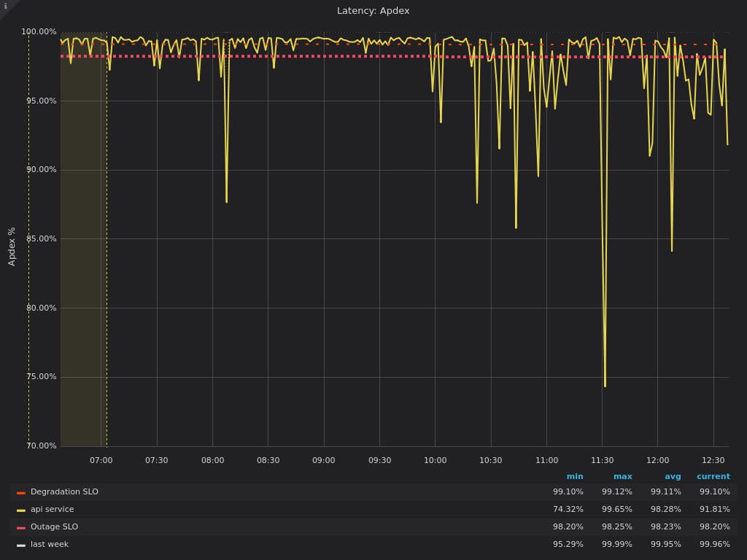Select Degradation SLO max value 99.12%
Image resolution: width=747 pixels, height=560 pixels.
coord(617,491)
